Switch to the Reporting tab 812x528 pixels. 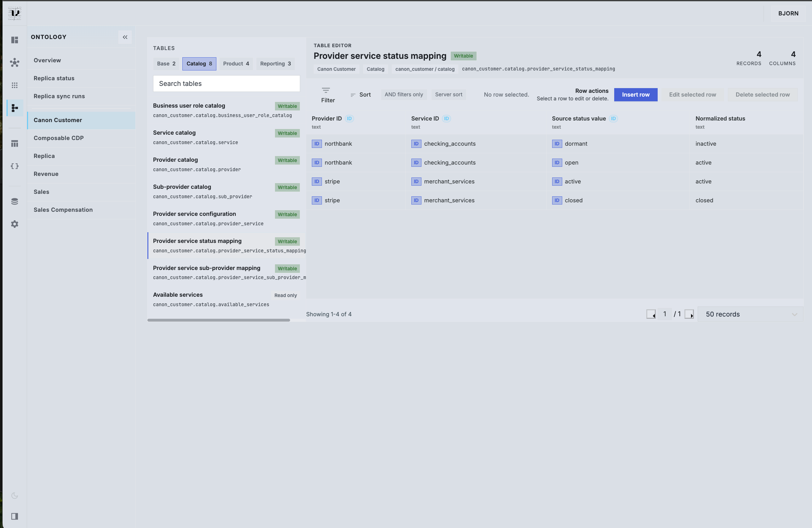coord(275,63)
